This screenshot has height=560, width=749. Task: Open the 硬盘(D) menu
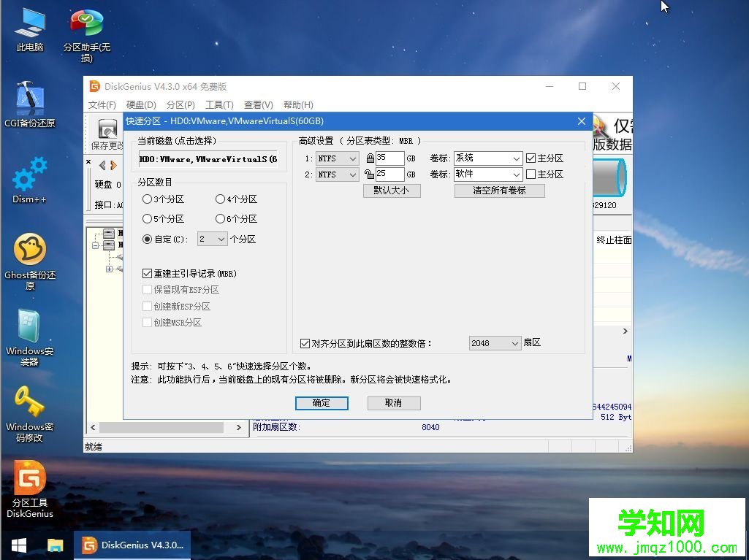pos(140,104)
